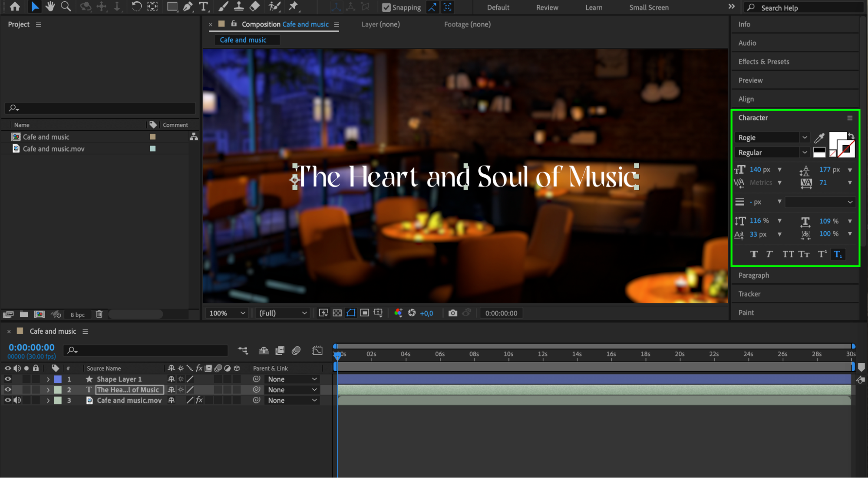868x478 pixels.
Task: Switch to the Review workspace
Action: pyautogui.click(x=547, y=7)
